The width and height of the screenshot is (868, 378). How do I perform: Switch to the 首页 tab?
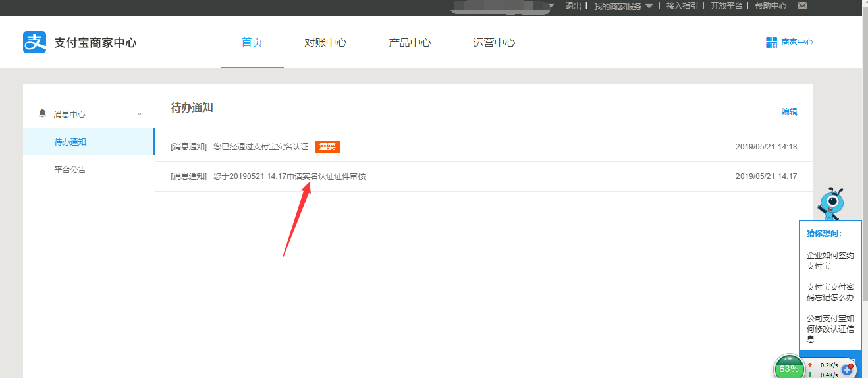[x=252, y=43]
